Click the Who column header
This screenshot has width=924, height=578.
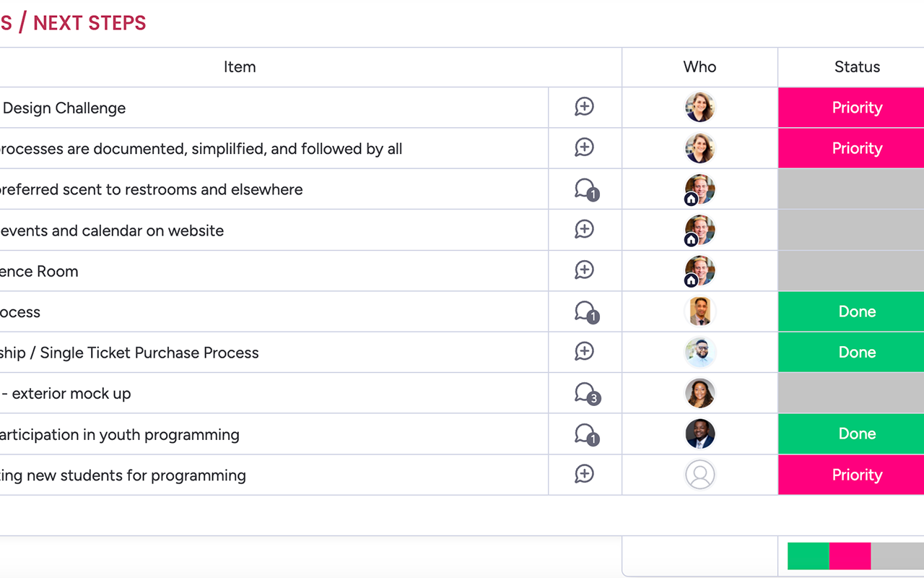(699, 67)
